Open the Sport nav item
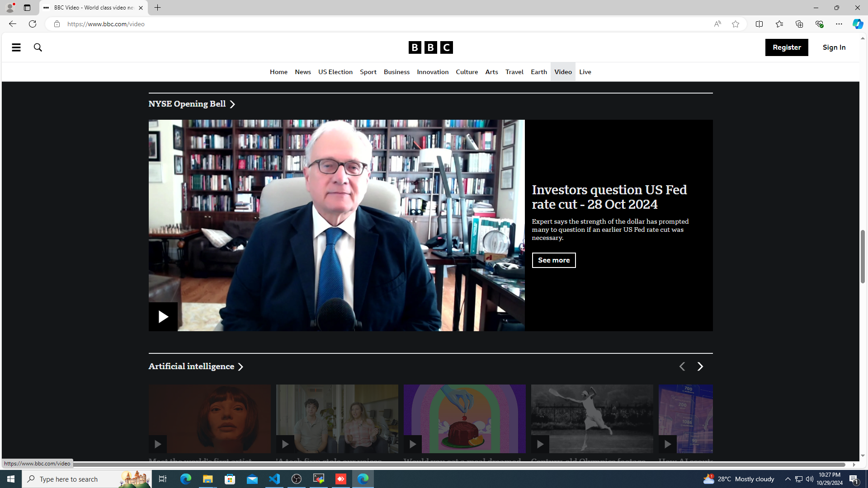This screenshot has height=488, width=868. [368, 72]
